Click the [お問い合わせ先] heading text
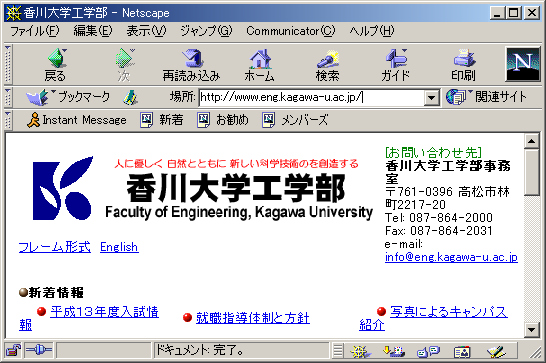This screenshot has width=546, height=363. click(x=434, y=153)
